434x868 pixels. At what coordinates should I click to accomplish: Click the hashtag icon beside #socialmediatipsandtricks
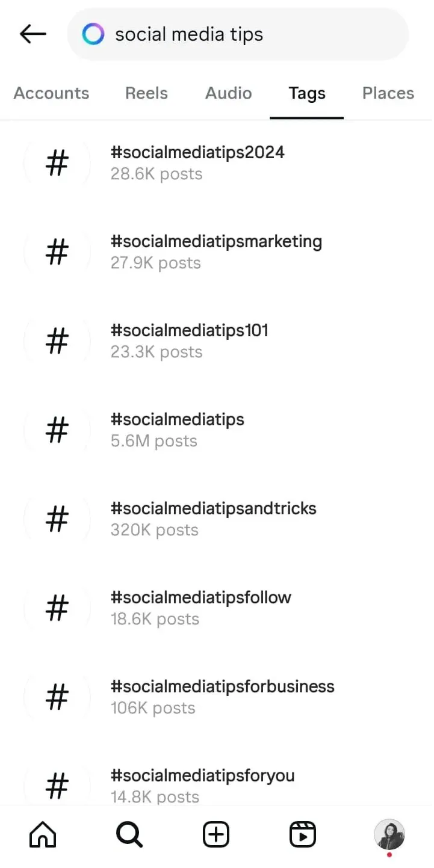pos(57,519)
